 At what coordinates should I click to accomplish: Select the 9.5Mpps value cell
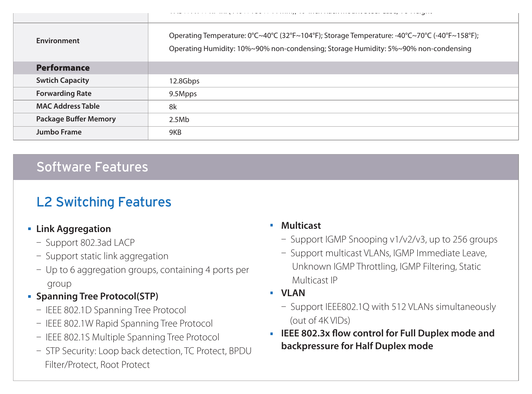pyautogui.click(x=333, y=94)
